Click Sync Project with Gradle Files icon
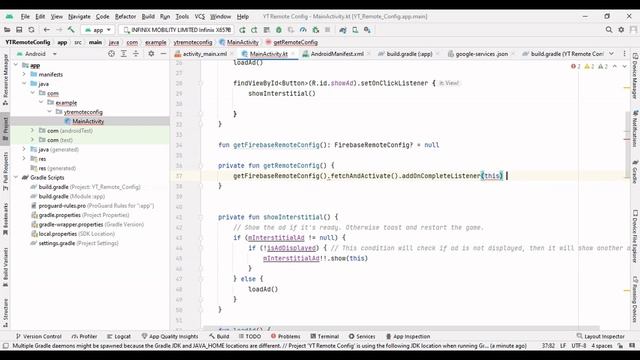 pyautogui.click(x=343, y=30)
